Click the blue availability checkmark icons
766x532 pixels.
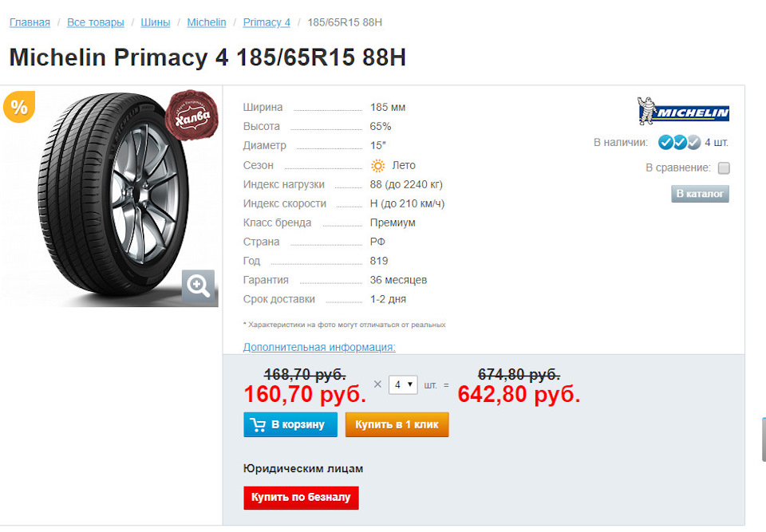(x=678, y=143)
